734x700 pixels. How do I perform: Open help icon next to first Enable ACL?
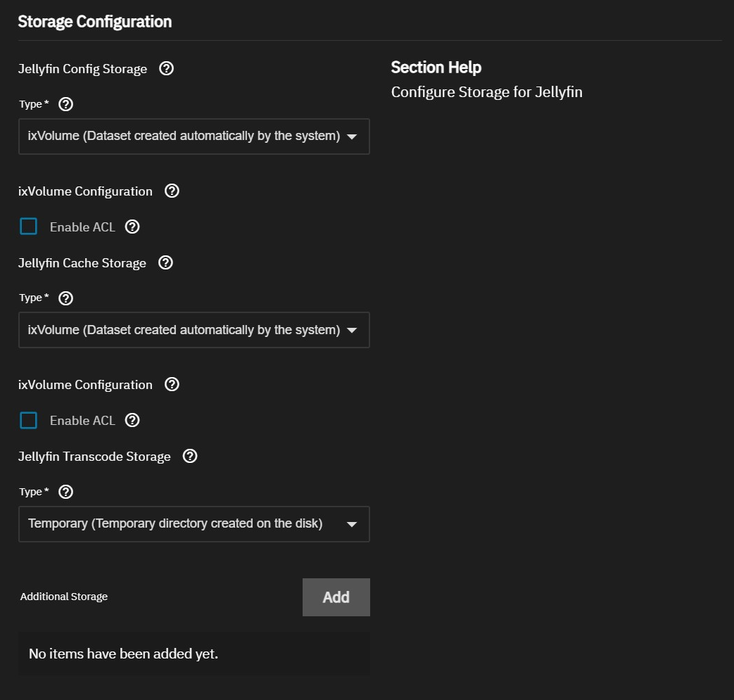click(132, 226)
